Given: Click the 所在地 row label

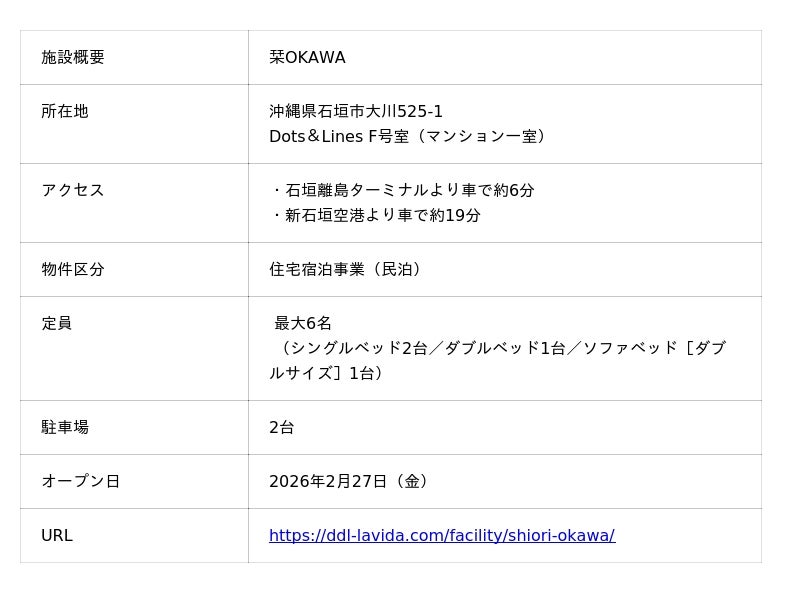Looking at the screenshot, I should coord(65,112).
